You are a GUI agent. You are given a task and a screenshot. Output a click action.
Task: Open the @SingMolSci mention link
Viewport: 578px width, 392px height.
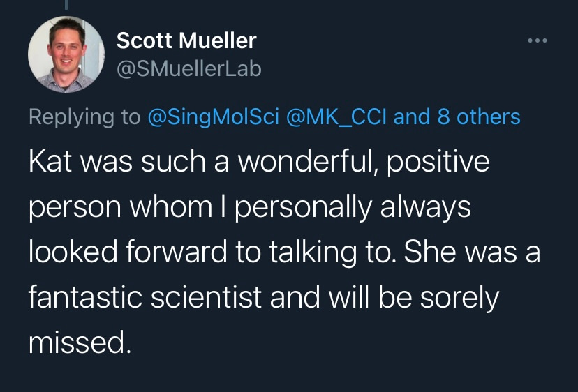[x=213, y=116]
